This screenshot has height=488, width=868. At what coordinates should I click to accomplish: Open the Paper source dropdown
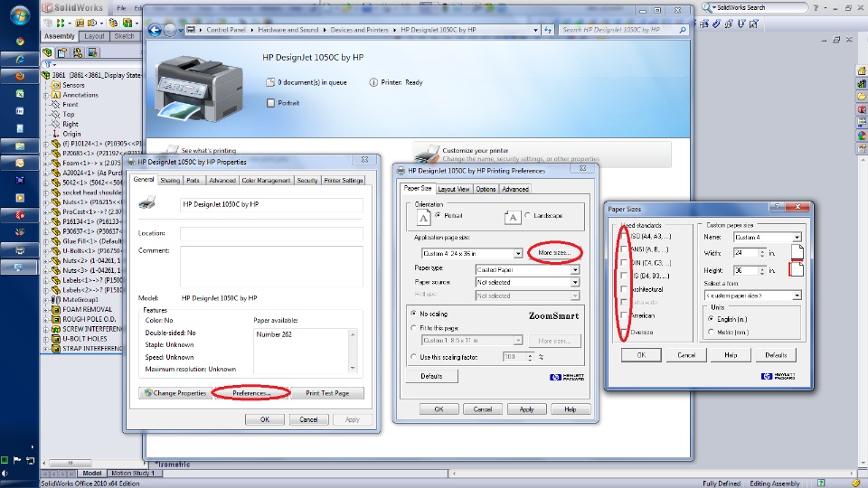pyautogui.click(x=575, y=282)
